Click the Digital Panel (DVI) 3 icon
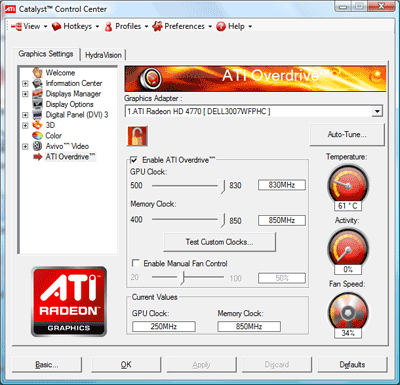Screen dimensions: 400x385 pos(37,115)
